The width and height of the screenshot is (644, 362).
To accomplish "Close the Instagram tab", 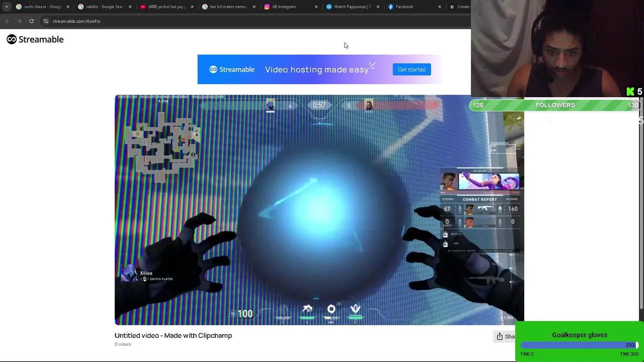I will (x=316, y=7).
